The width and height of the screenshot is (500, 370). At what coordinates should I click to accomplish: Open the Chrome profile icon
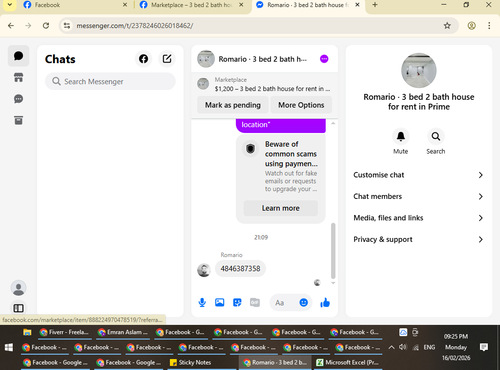tap(471, 26)
